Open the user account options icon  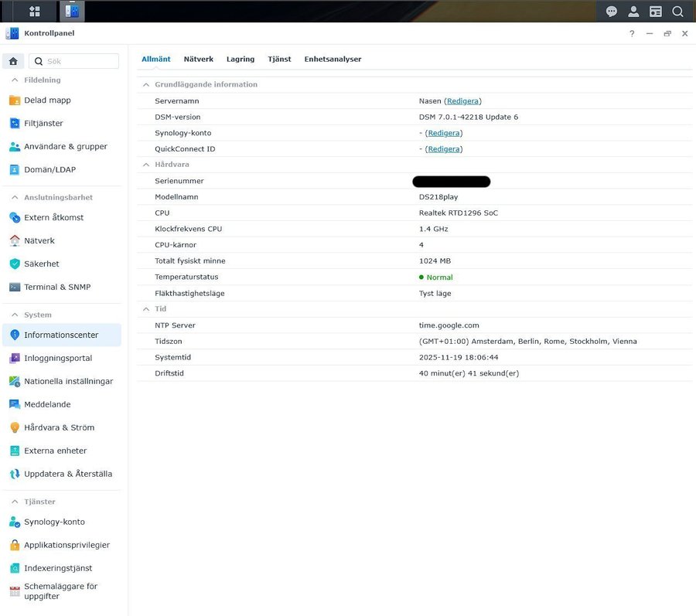[633, 12]
